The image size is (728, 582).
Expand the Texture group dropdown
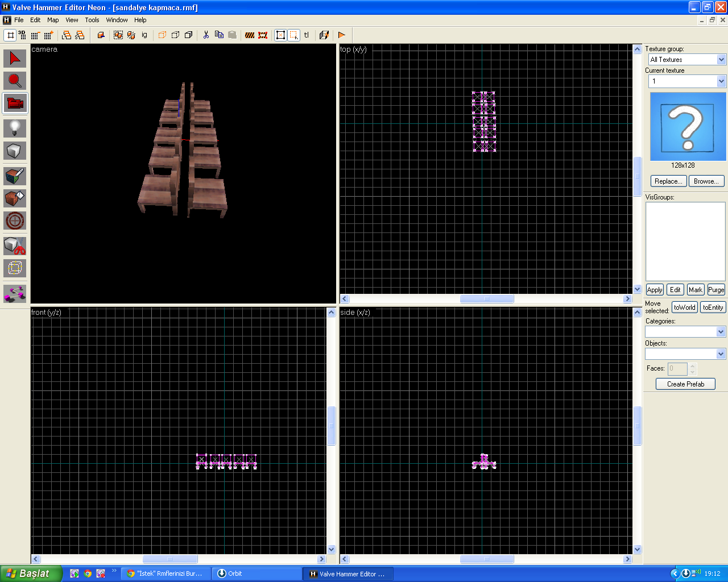point(721,60)
